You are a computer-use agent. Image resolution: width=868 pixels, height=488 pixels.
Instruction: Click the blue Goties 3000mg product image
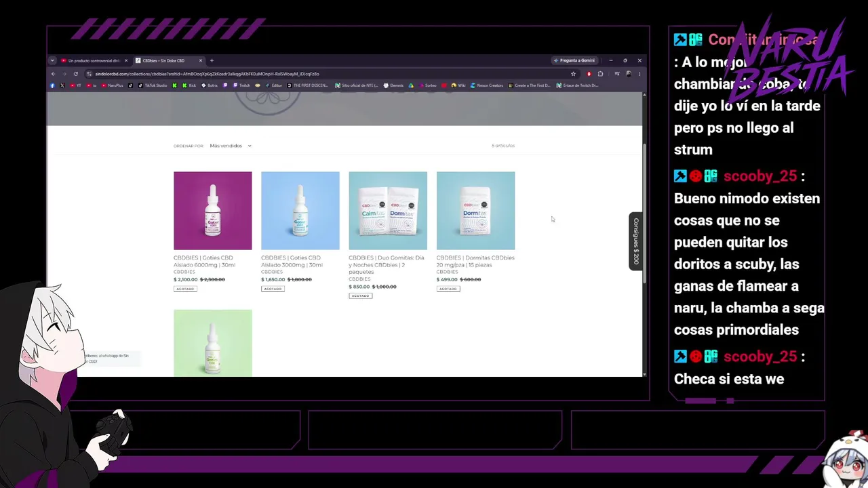tap(300, 211)
